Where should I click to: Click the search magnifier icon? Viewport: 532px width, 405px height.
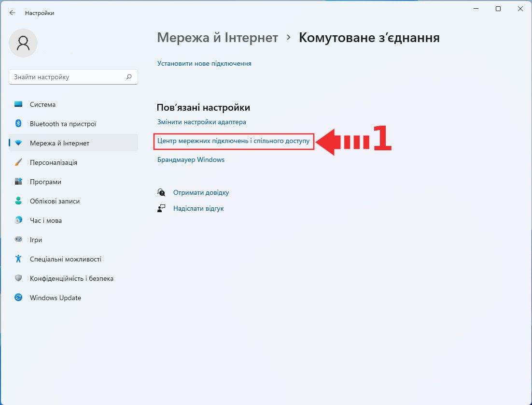129,77
